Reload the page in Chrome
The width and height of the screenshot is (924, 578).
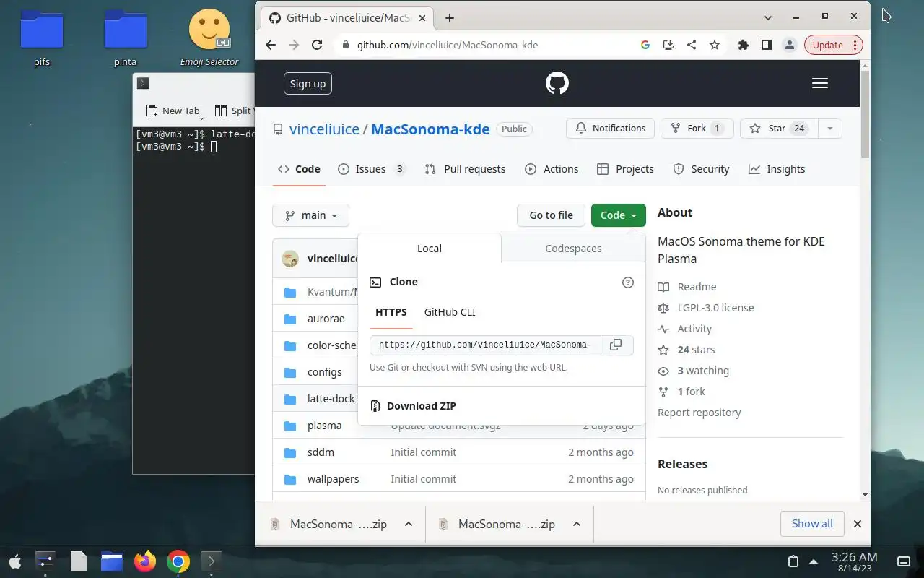[316, 45]
